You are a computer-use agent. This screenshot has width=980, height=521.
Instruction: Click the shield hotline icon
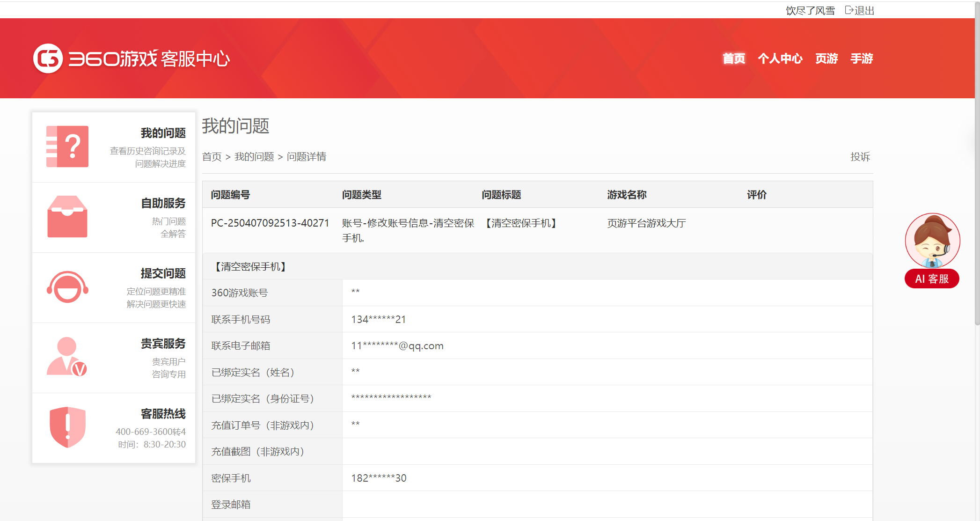67,427
